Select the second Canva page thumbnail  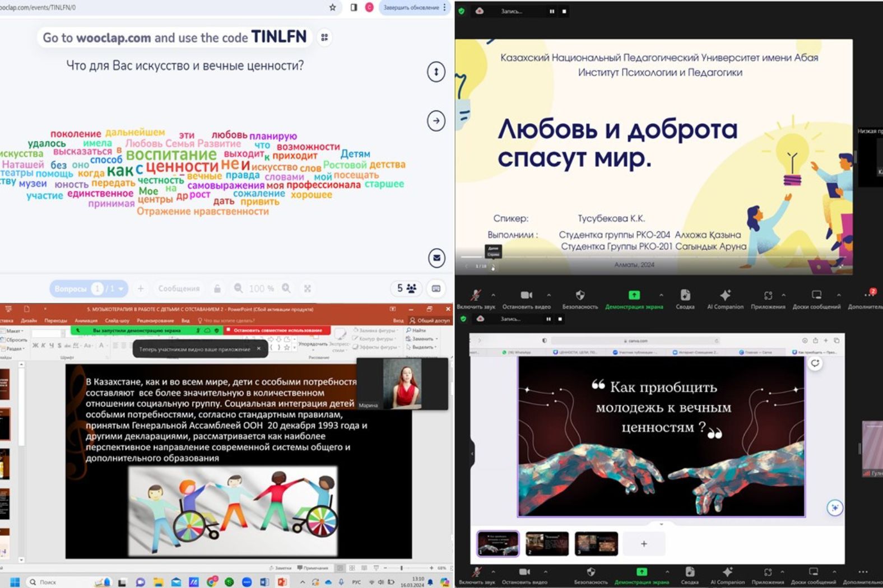pos(547,543)
